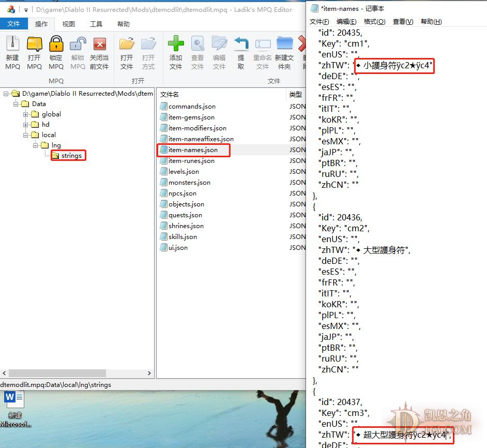Switch to the 工具 (Tools) ribbon tab
This screenshot has width=487, height=448.
[96, 24]
